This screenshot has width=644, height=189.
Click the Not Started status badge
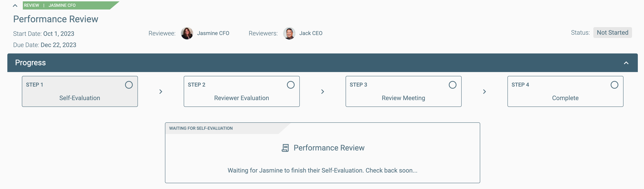pos(612,33)
